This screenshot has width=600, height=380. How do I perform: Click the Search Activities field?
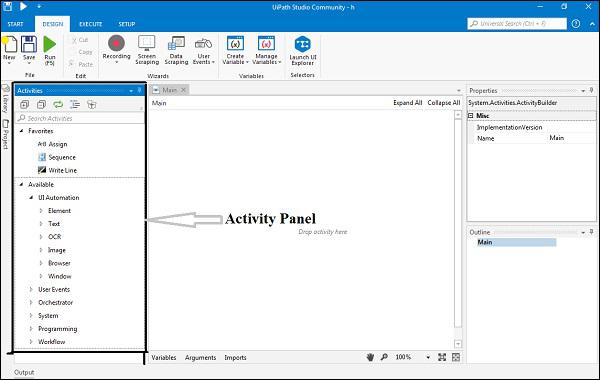80,118
